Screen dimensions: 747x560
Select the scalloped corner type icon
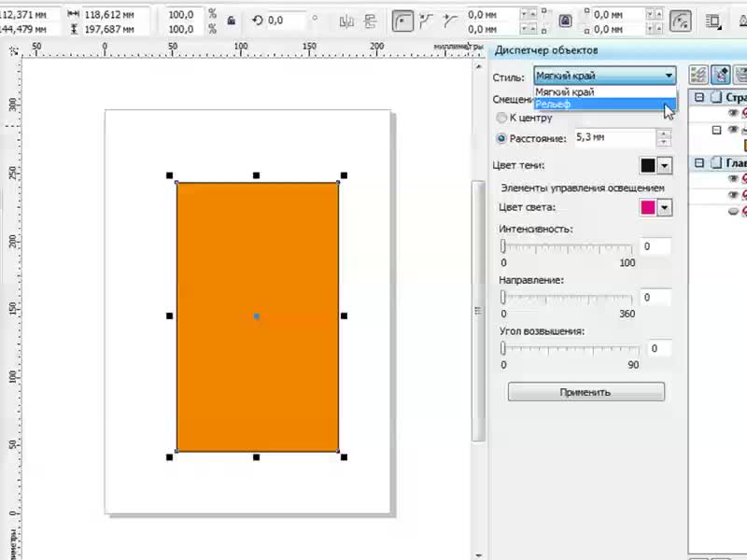click(x=426, y=21)
